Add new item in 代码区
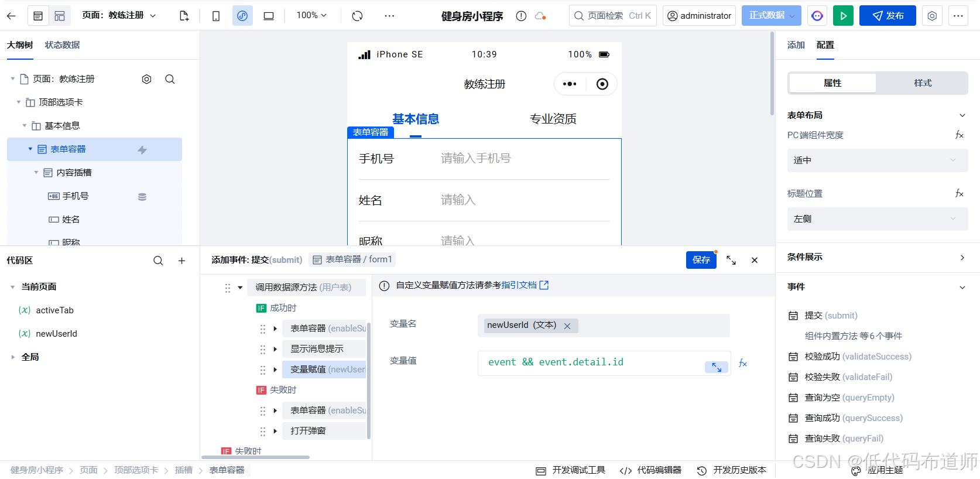980x479 pixels. tap(181, 261)
